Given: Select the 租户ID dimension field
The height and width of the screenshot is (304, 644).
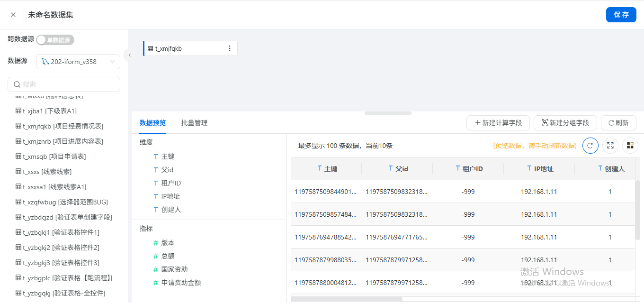Looking at the screenshot, I should tap(171, 183).
